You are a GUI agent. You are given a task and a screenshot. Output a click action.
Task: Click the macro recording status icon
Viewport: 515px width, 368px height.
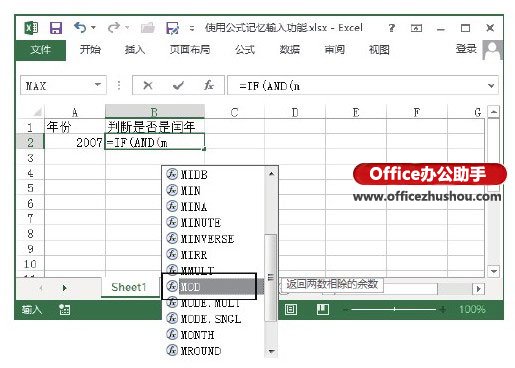pos(64,310)
